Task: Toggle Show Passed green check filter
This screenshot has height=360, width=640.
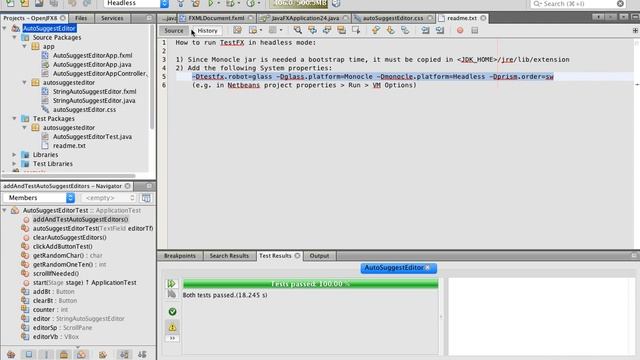Action: click(x=172, y=311)
